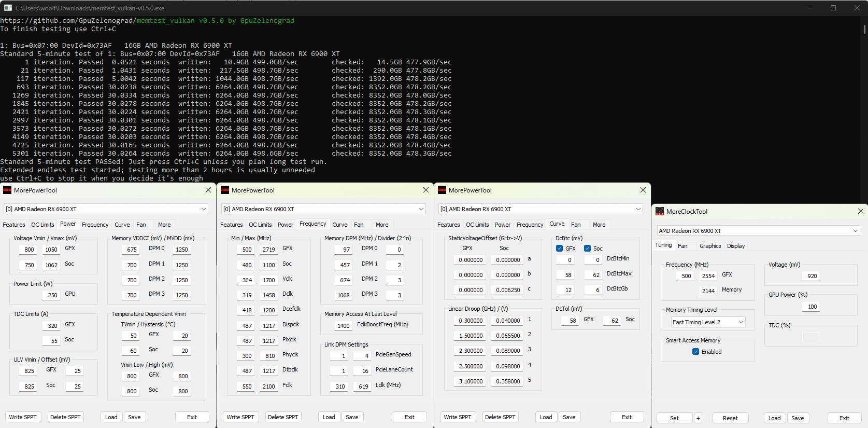Toggle the DcBtc GFX checkbox
The image size is (868, 428).
click(559, 248)
